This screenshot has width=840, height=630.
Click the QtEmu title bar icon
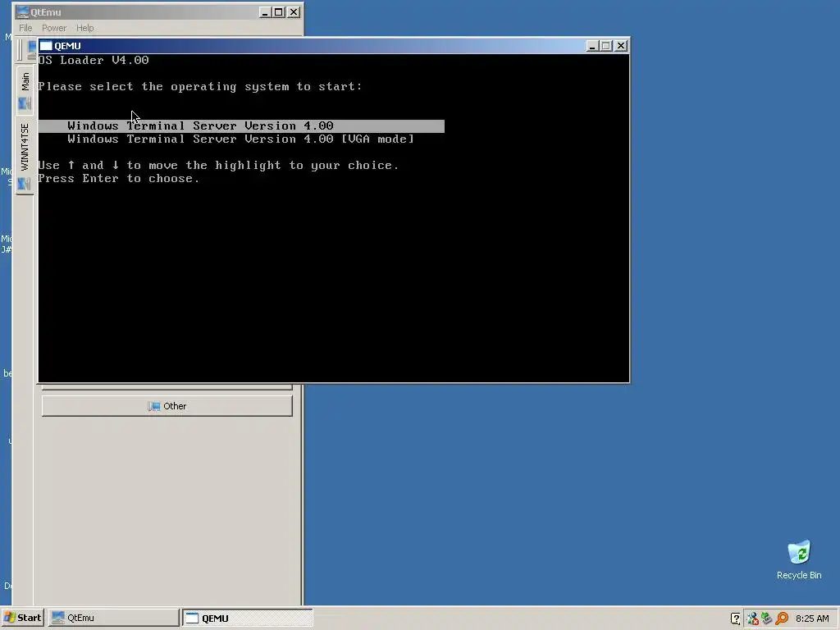[x=23, y=11]
